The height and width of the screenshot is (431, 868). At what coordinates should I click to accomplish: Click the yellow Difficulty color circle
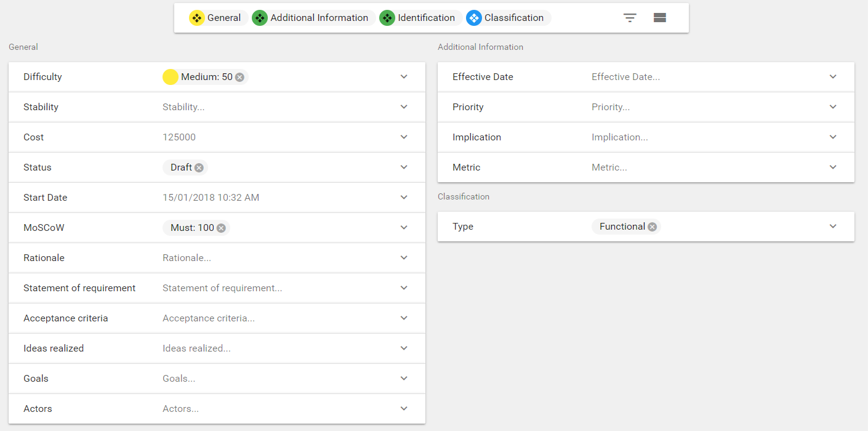click(x=170, y=77)
